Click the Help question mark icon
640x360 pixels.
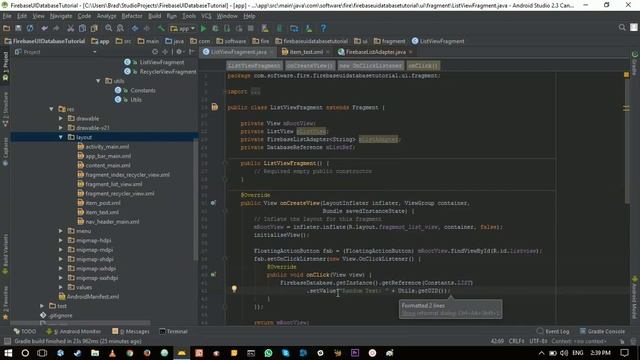(323, 28)
